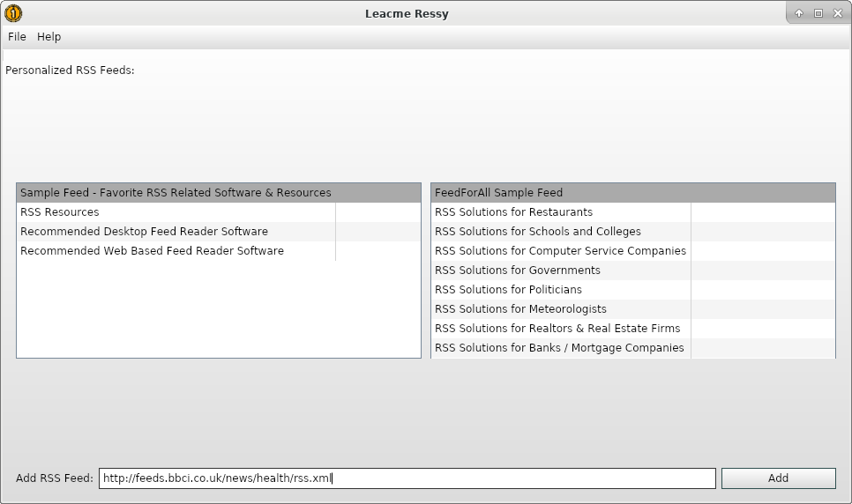This screenshot has width=852, height=504.
Task: Select Recommended Desktop Feed Reader Software
Action: 144,232
